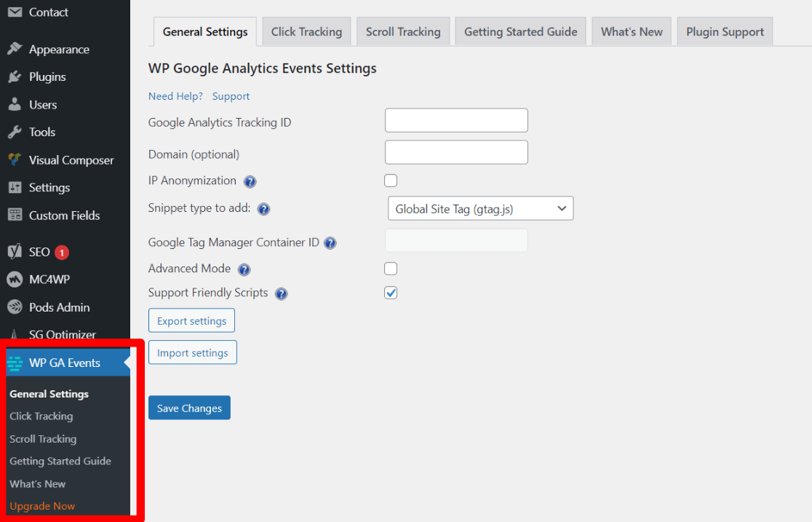Click the SEO notification badge
Screen dimensions: 812x522
pos(62,253)
